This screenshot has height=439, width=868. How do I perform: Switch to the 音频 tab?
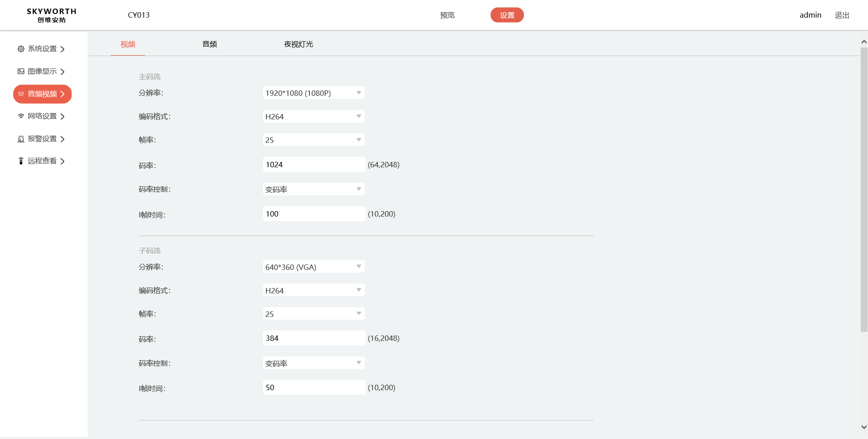tap(210, 44)
